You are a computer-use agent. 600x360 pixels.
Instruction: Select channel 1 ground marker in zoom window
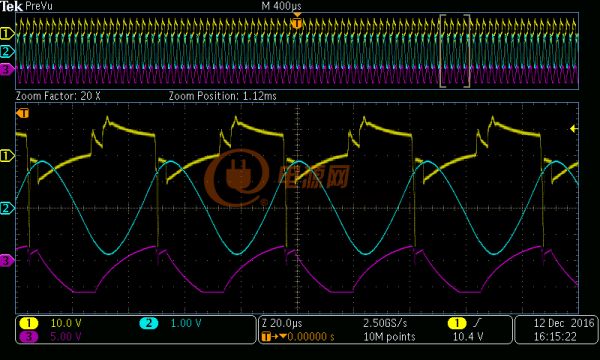point(7,155)
